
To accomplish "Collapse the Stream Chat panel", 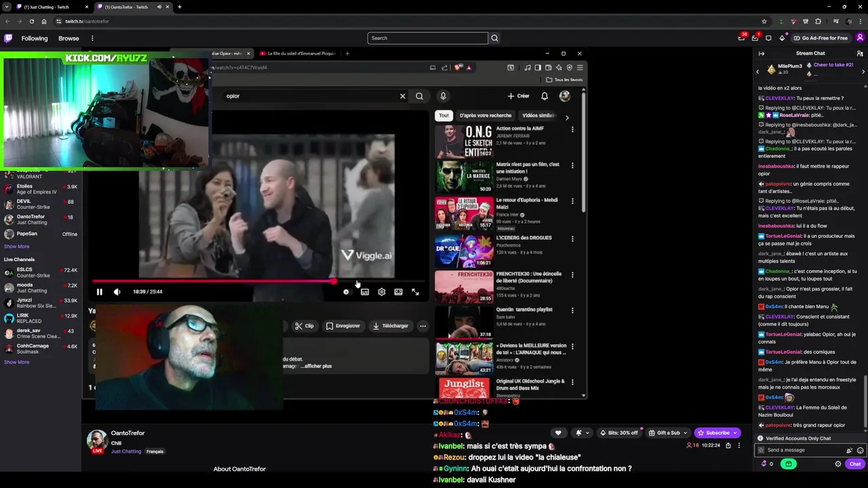I will point(762,53).
